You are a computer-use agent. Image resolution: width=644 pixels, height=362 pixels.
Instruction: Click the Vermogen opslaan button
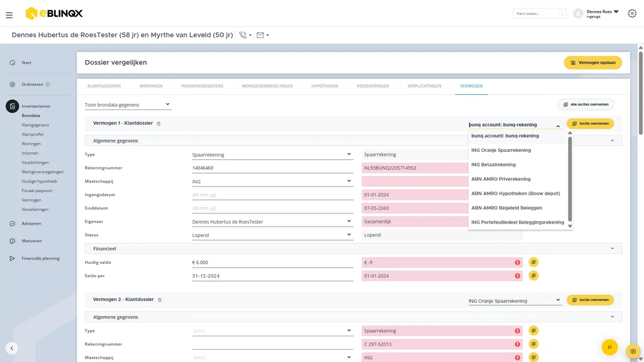click(x=593, y=63)
